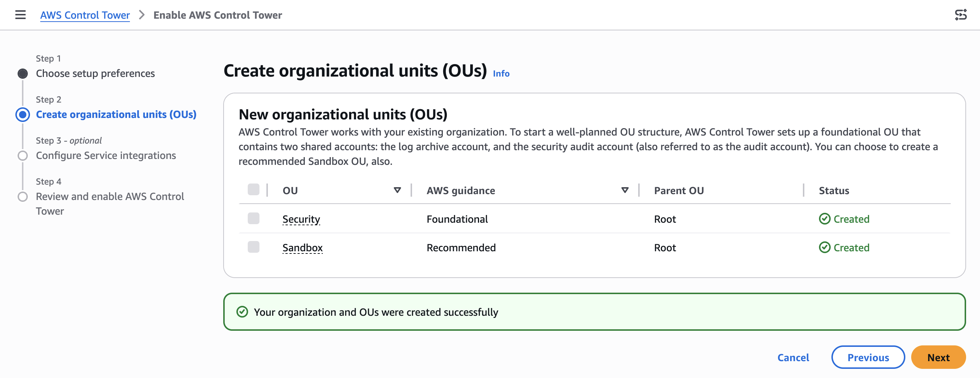
Task: Click the Next button
Action: tap(938, 357)
